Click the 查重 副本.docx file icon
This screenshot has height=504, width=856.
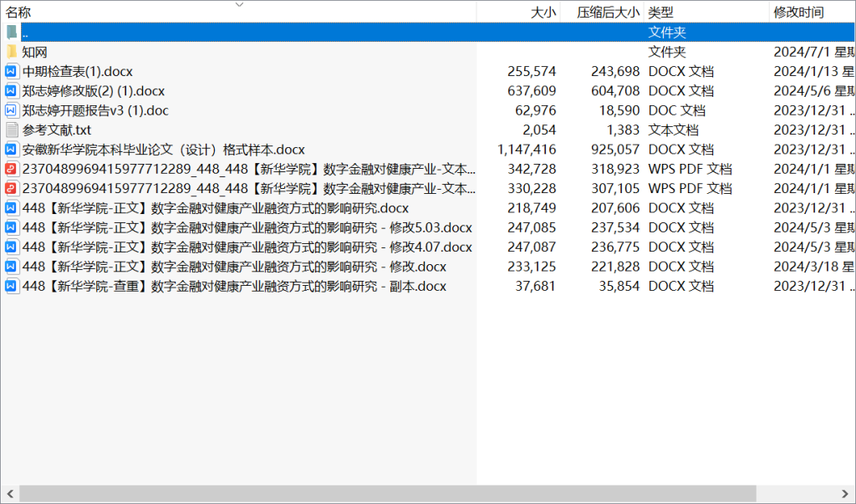coord(12,287)
